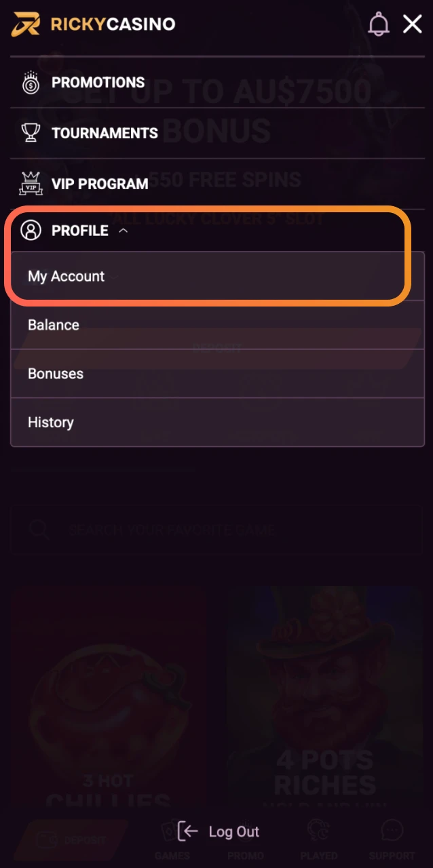The image size is (433, 868).
Task: Select Balance from the profile menu
Action: pyautogui.click(x=53, y=325)
